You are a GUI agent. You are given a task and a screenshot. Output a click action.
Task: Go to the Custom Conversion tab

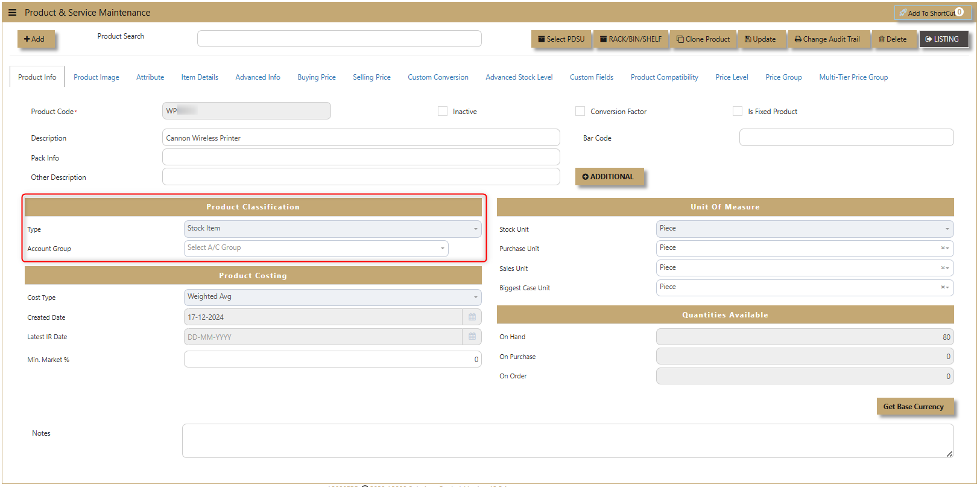[x=438, y=77]
